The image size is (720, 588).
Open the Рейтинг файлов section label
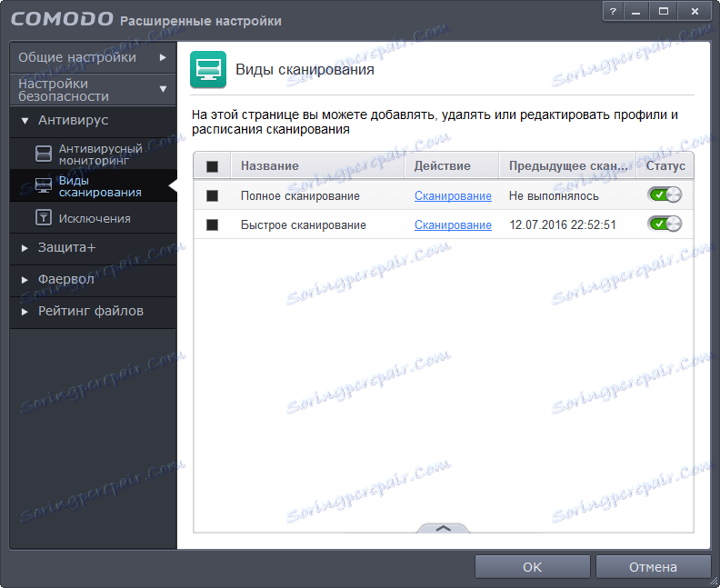pos(91,311)
